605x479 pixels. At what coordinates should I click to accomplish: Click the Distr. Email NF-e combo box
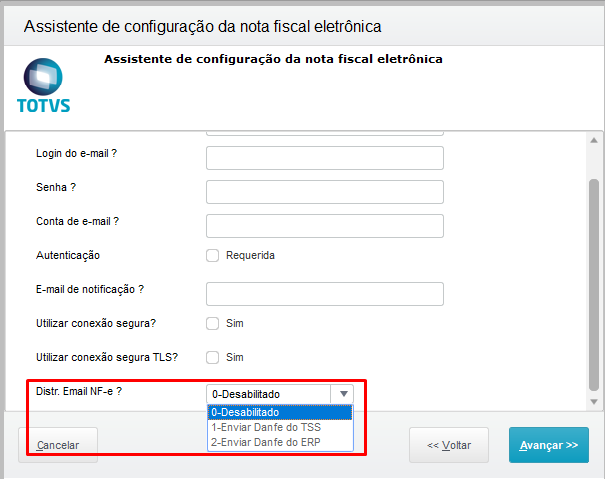tap(270, 394)
